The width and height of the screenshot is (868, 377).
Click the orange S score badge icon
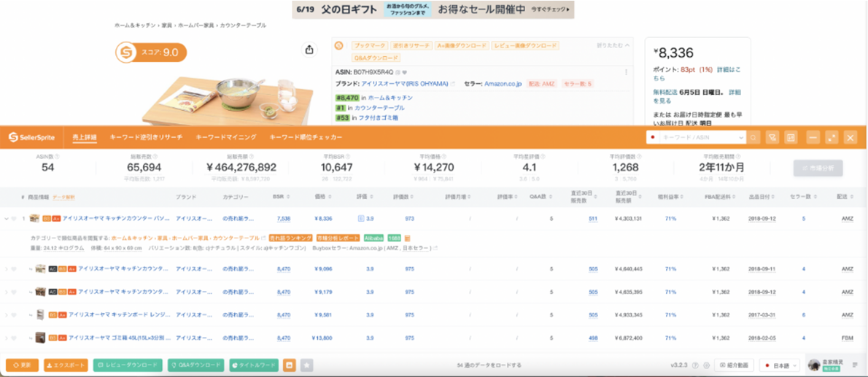point(126,53)
